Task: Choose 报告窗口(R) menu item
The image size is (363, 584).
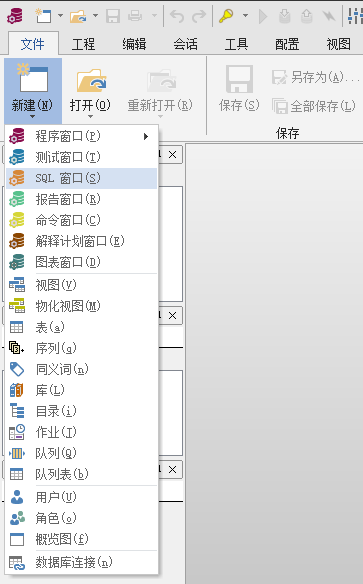Action: click(x=81, y=199)
